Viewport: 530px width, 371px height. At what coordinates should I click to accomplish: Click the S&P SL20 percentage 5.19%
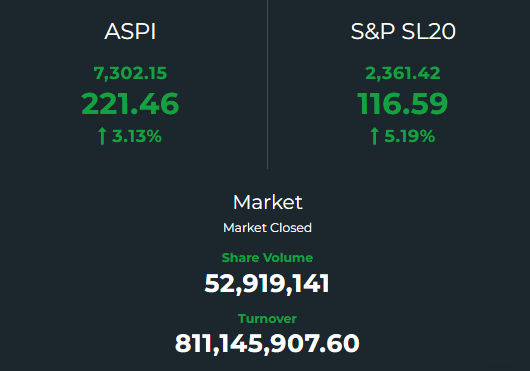click(x=410, y=136)
